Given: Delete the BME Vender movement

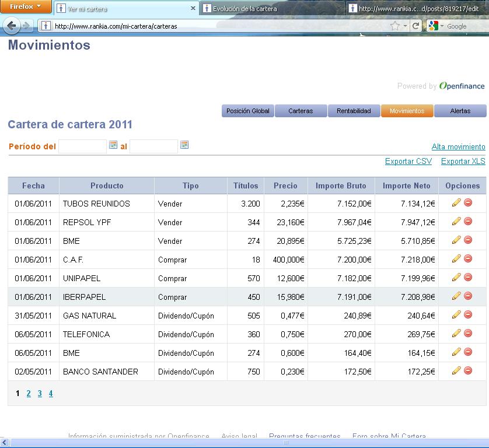Looking at the screenshot, I should pos(468,240).
